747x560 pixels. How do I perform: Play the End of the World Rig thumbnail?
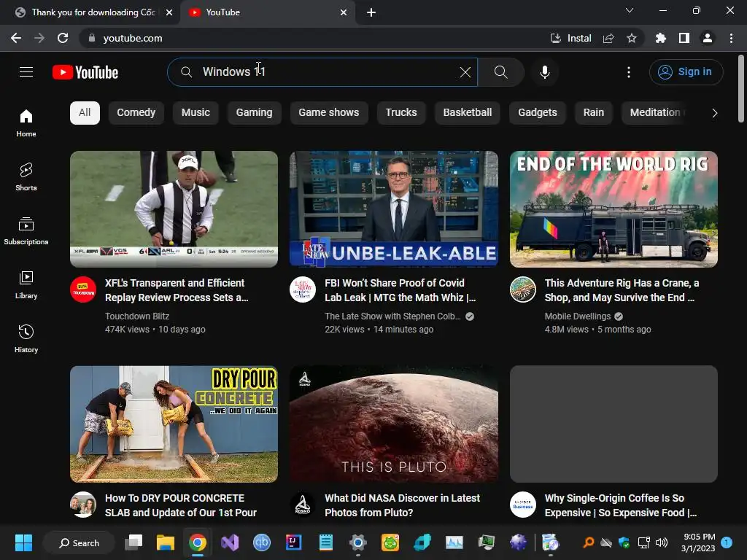point(614,209)
